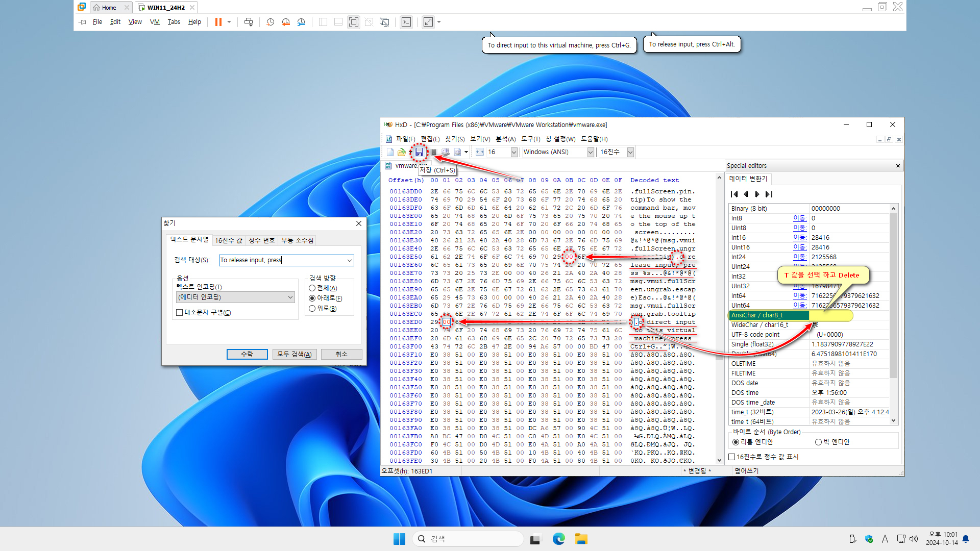Click the Save (저장) floppy disk icon in HxD

tap(419, 152)
